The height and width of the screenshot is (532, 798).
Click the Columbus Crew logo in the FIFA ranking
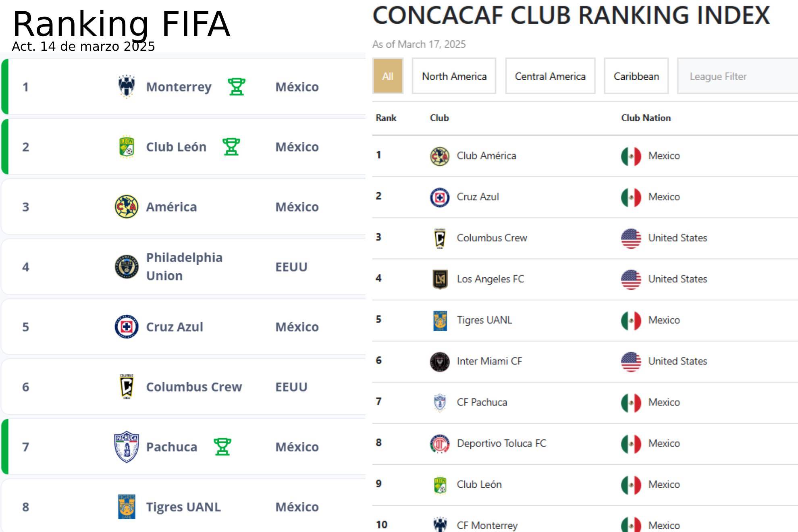pos(127,387)
